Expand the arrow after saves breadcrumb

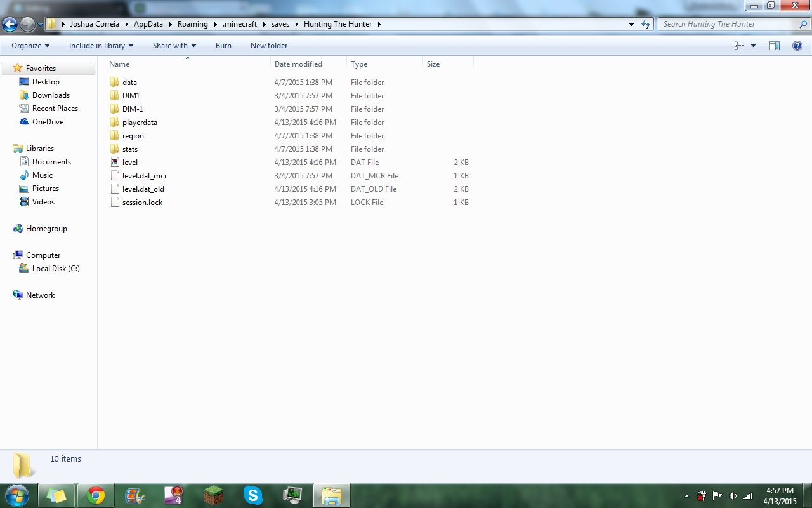click(296, 24)
